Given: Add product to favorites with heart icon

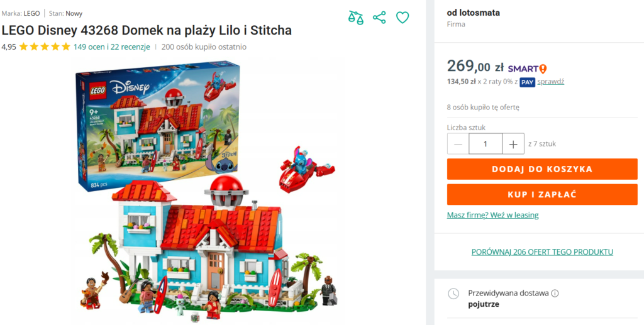Looking at the screenshot, I should click(x=402, y=18).
